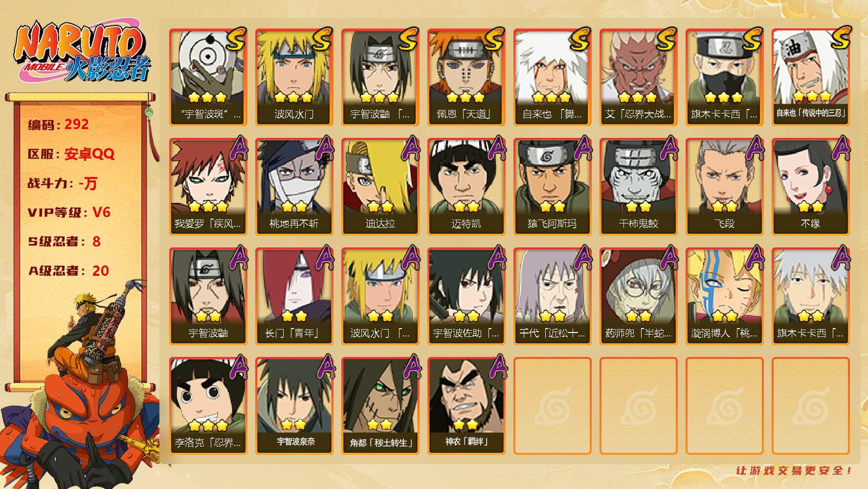868x489 pixels.
Task: Choose the 迪达拉 ninja card
Action: tap(380, 186)
